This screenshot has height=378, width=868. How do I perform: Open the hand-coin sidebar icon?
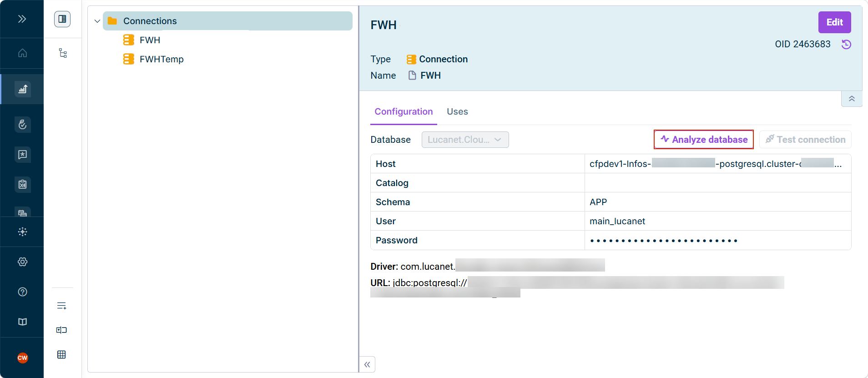22,125
